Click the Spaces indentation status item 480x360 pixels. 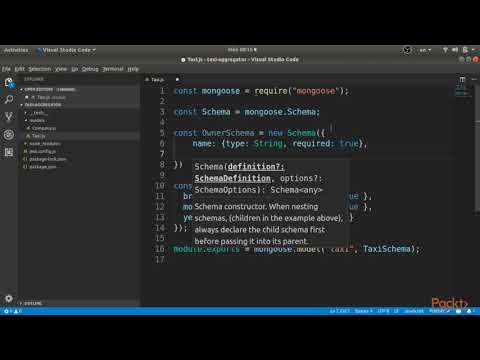click(x=363, y=311)
